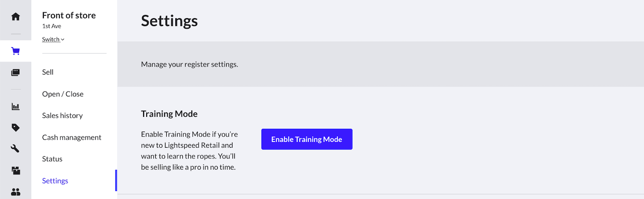Click the Training Mode section heading
Screen dimensions: 644x199
point(169,114)
